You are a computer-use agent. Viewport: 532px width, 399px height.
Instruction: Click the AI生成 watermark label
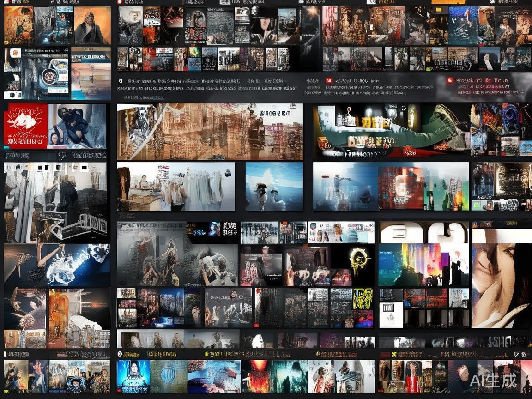[x=493, y=381]
